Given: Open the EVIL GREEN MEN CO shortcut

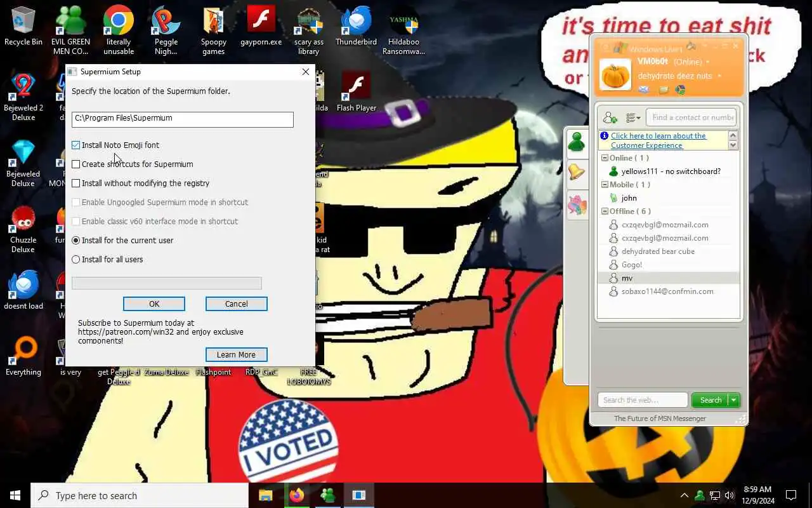Looking at the screenshot, I should [70, 30].
